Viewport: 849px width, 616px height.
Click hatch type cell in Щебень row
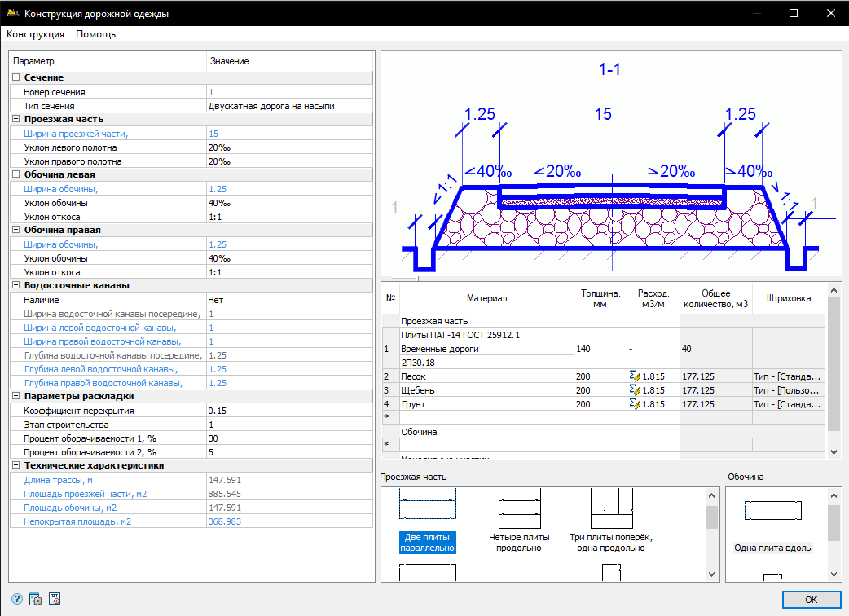[x=789, y=390]
